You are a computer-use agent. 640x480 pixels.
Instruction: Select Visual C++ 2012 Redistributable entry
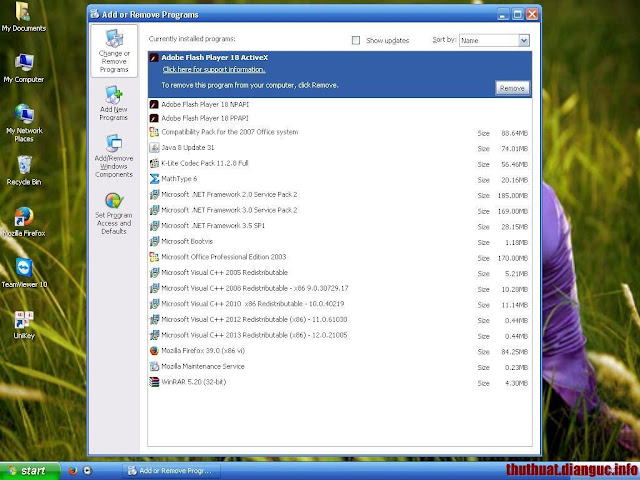(340, 320)
